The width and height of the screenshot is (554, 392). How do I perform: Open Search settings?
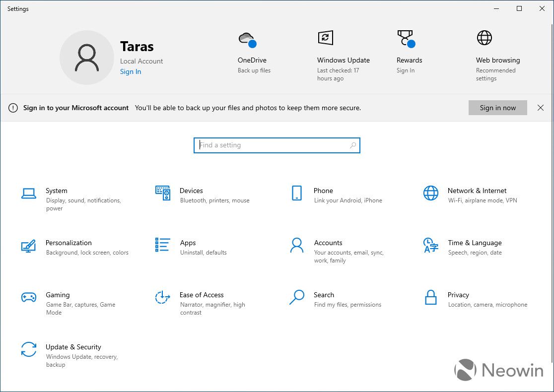pos(324,295)
